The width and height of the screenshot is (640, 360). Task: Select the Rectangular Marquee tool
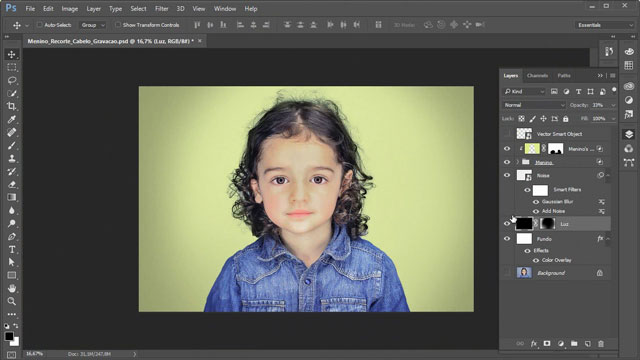[x=11, y=67]
